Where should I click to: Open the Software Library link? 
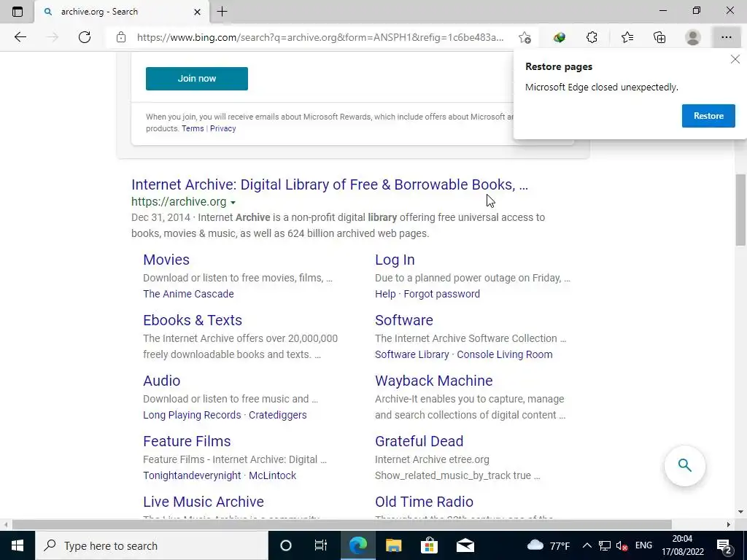point(412,354)
